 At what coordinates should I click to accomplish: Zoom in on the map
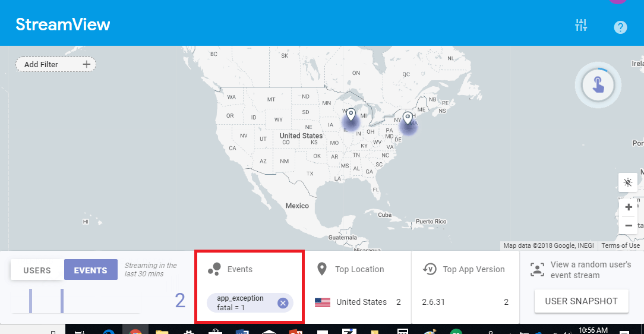click(629, 207)
